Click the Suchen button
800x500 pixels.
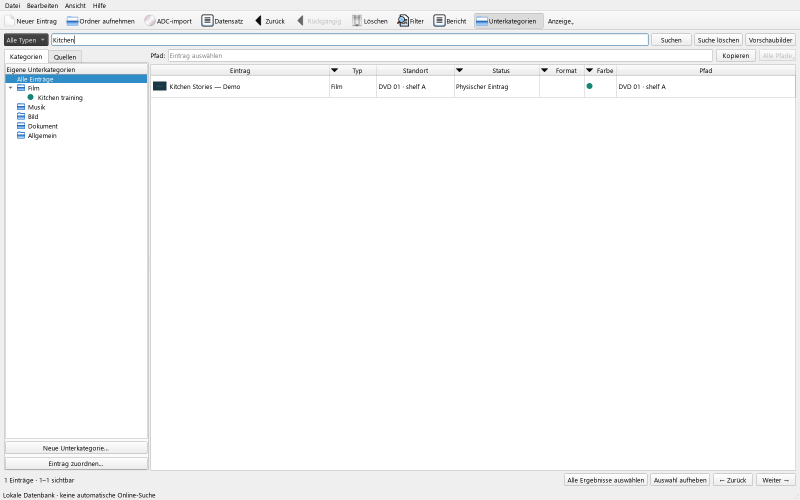[x=671, y=40]
